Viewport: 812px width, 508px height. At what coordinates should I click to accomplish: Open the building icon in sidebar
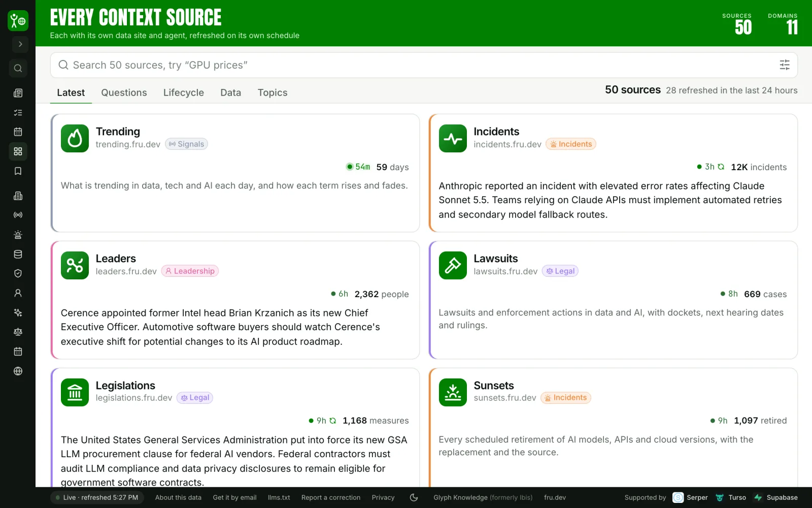[x=18, y=196]
